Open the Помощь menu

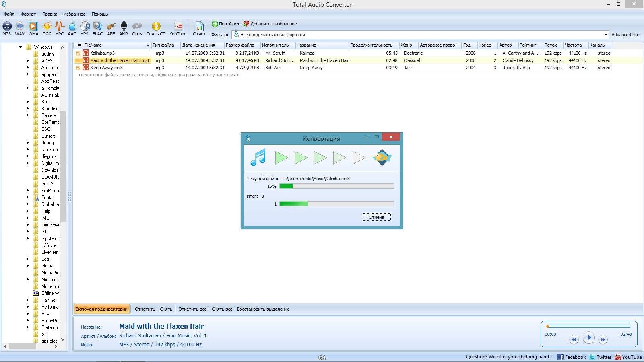point(100,14)
